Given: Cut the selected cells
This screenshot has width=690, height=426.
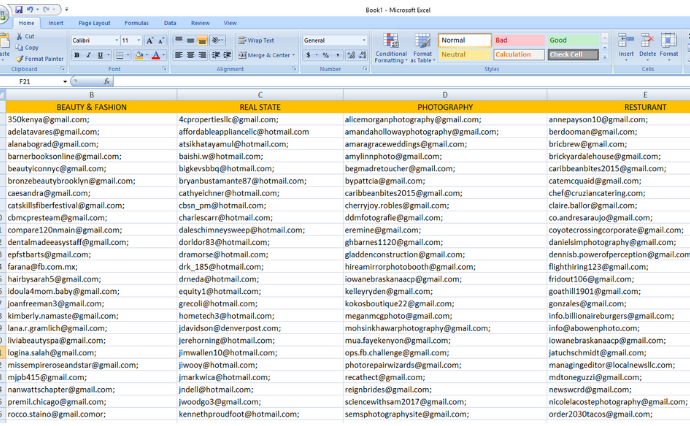Looking at the screenshot, I should 26,36.
